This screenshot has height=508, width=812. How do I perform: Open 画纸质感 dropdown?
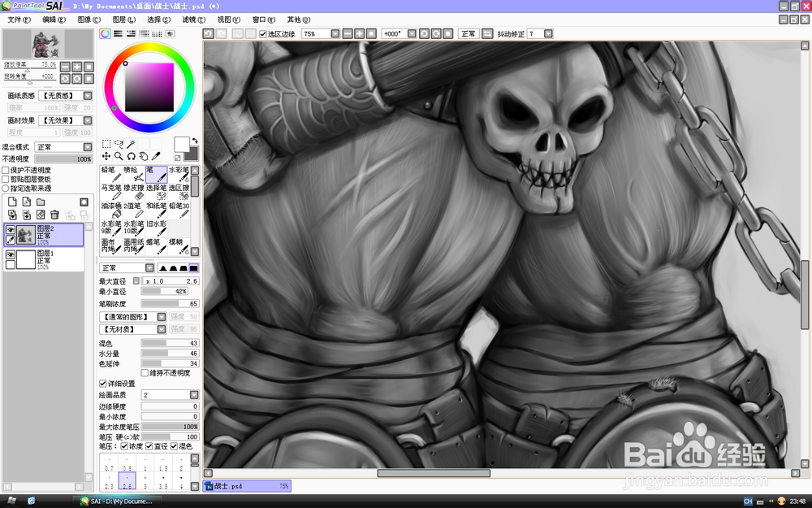click(88, 95)
